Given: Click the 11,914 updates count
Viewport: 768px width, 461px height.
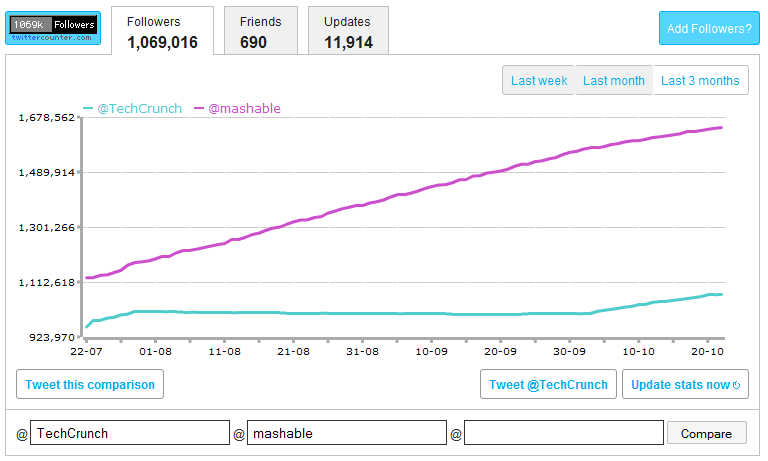Looking at the screenshot, I should coord(348,43).
